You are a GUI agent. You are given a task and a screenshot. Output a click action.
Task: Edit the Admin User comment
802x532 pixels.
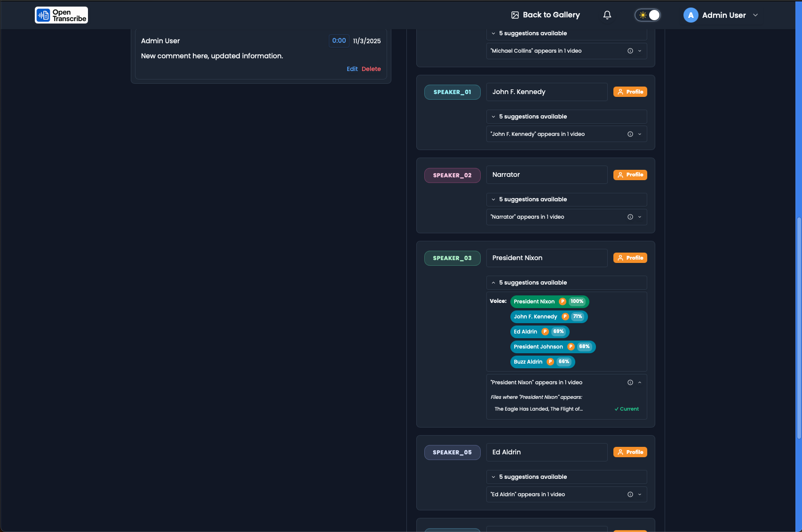pyautogui.click(x=352, y=69)
